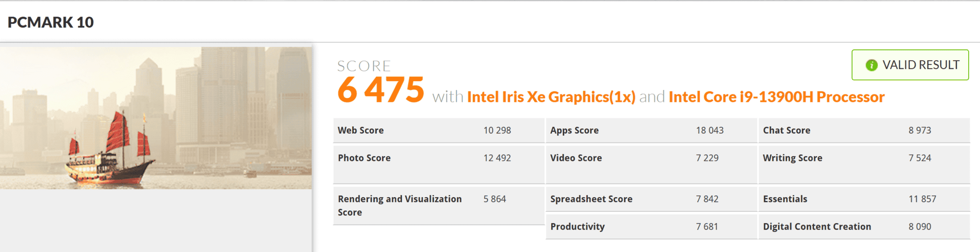Click the green info icon in Valid Result

pyautogui.click(x=871, y=65)
